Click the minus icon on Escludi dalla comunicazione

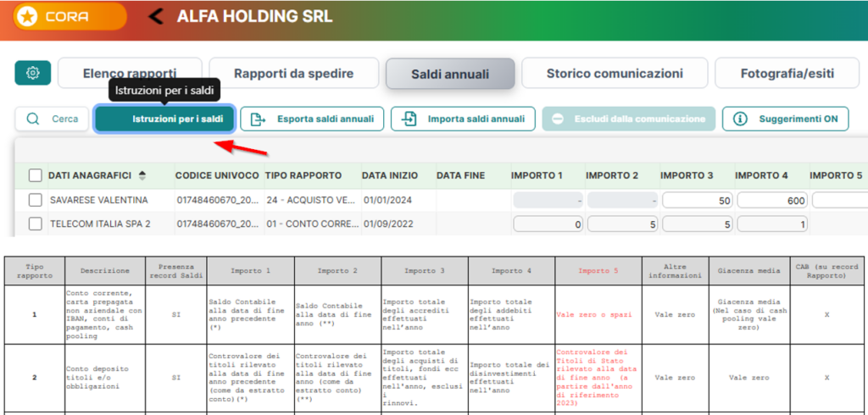tap(558, 119)
